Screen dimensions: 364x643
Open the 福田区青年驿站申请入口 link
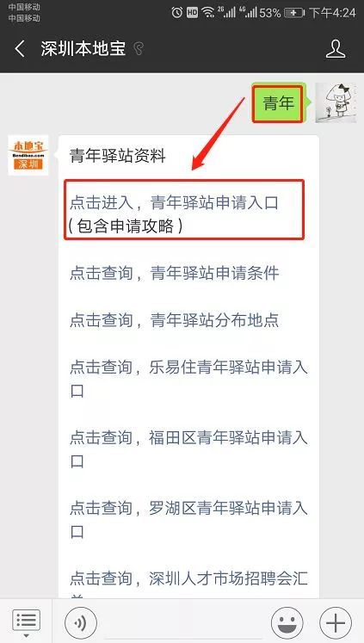coord(188,449)
